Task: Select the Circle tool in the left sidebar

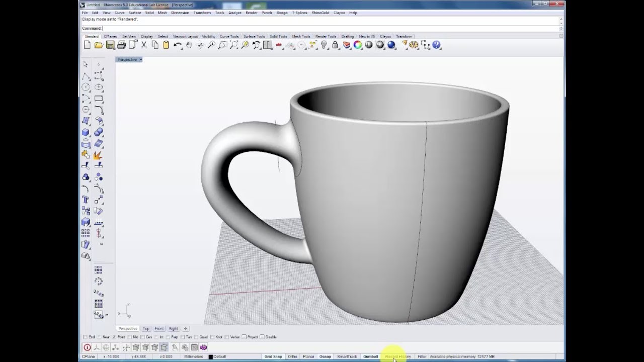Action: [x=86, y=87]
